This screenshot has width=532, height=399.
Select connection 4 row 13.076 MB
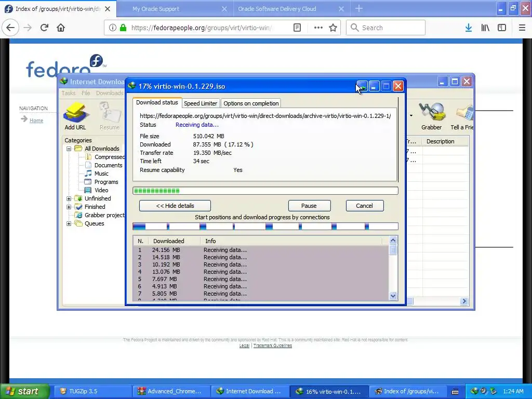pos(261,272)
